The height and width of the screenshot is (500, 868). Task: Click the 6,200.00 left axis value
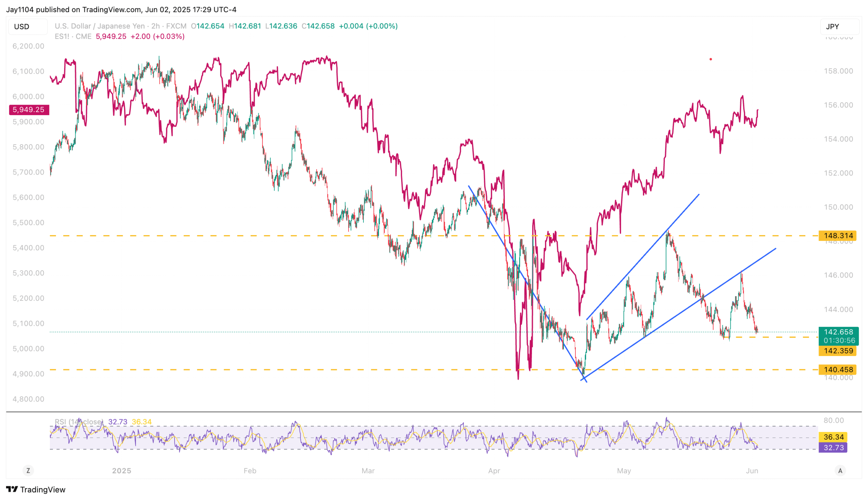coord(28,46)
